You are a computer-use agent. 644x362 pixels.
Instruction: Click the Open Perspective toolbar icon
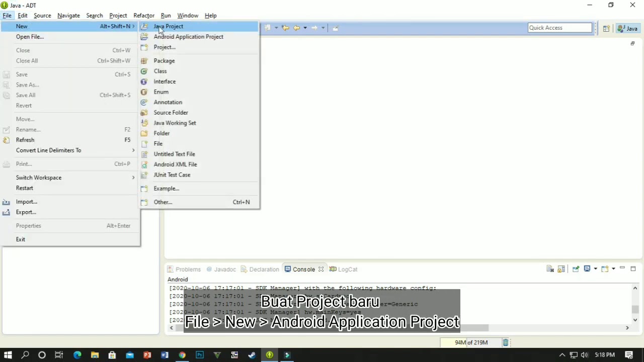[x=606, y=29]
